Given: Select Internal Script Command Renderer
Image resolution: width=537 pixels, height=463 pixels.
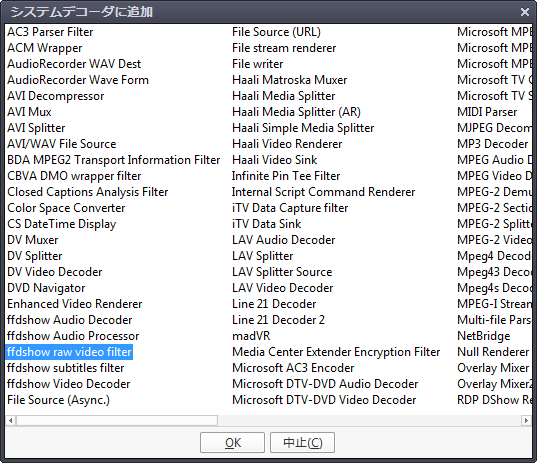Looking at the screenshot, I should [324, 192].
